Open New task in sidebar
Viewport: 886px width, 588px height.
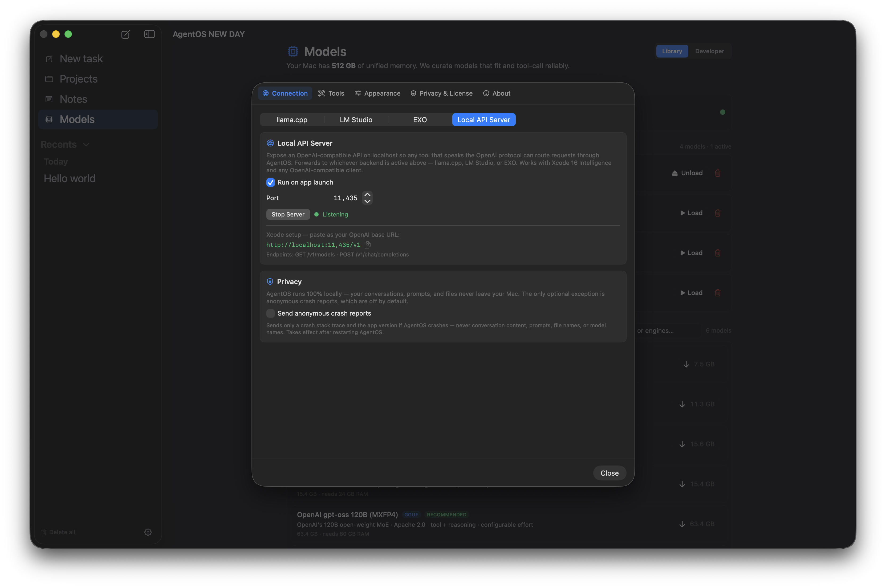pos(98,59)
